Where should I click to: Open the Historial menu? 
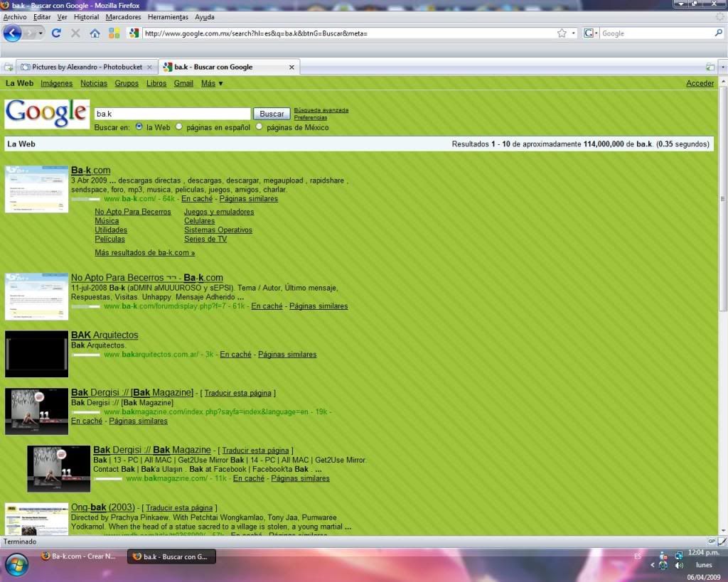pyautogui.click(x=86, y=17)
